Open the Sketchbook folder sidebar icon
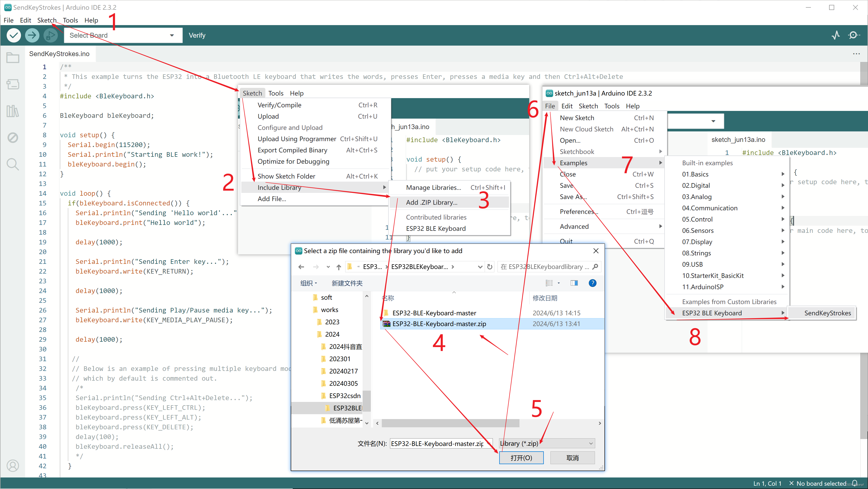The width and height of the screenshot is (868, 489). pos(13,58)
